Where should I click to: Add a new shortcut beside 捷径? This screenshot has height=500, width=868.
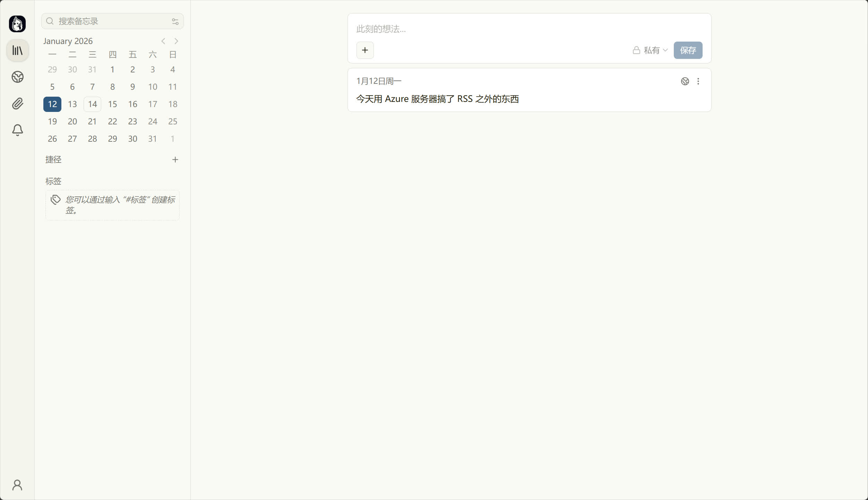(175, 160)
